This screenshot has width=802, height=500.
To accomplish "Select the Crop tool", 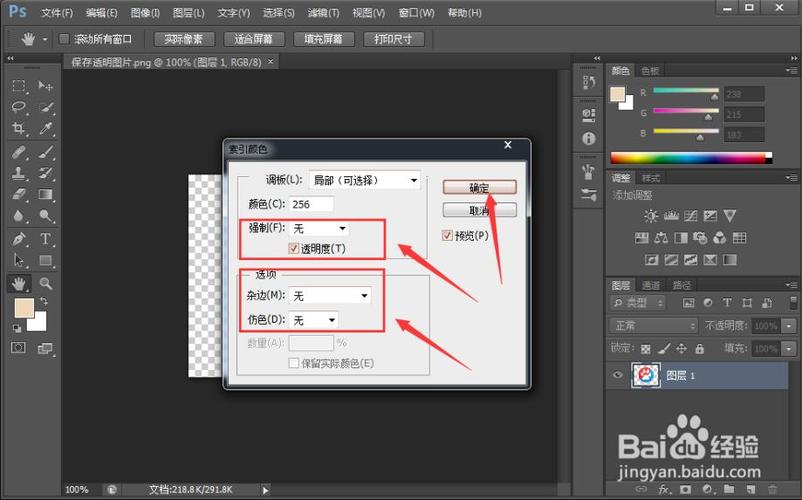I will pos(19,128).
